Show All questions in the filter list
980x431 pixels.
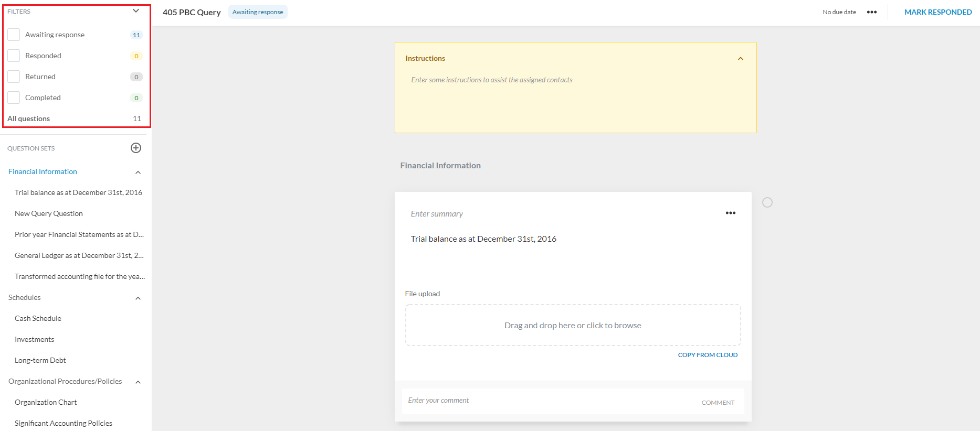[29, 118]
